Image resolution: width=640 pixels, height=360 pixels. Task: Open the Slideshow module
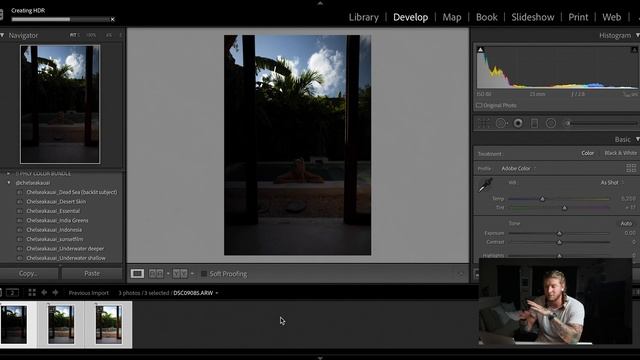point(533,17)
